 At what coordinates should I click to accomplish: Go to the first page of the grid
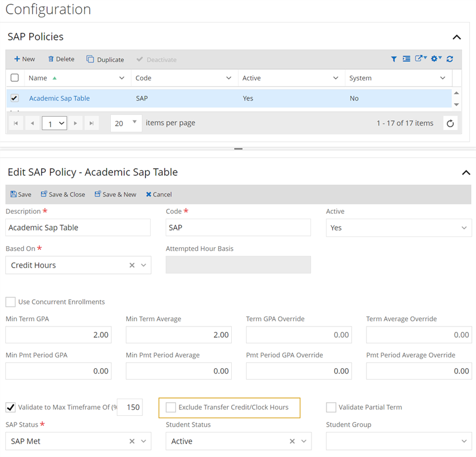click(15, 123)
